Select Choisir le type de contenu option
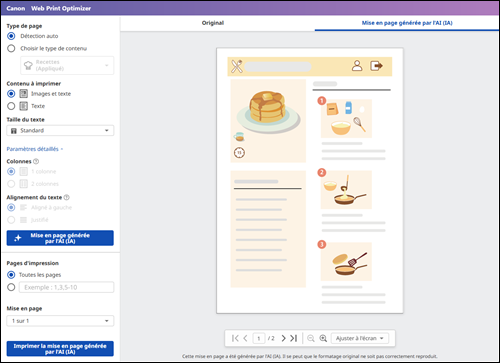500x363 pixels. click(11, 48)
